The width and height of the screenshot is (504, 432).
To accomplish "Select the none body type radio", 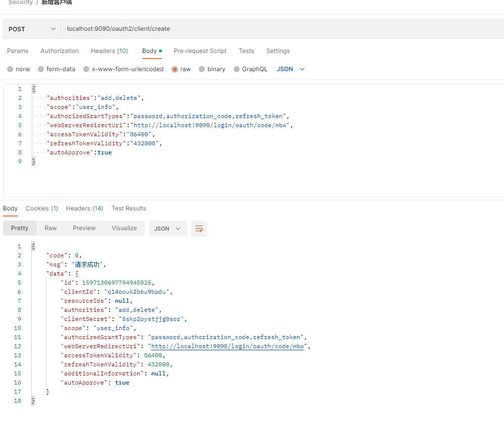I will tap(10, 69).
